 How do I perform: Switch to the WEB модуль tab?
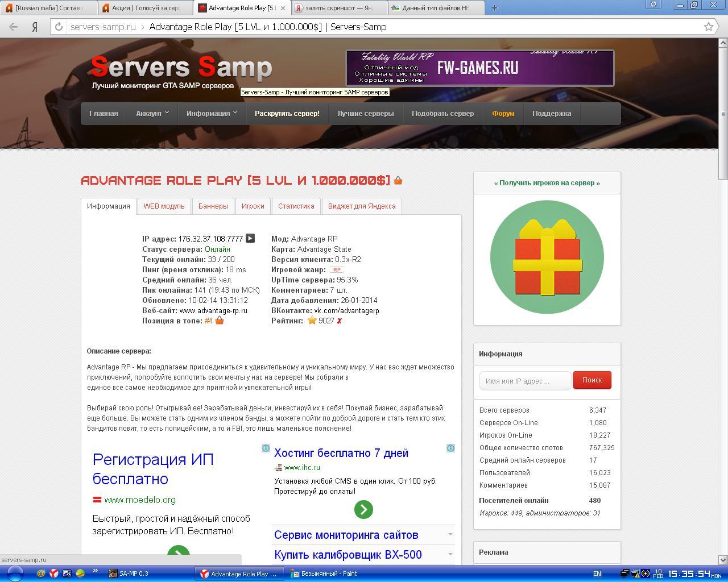pos(164,206)
